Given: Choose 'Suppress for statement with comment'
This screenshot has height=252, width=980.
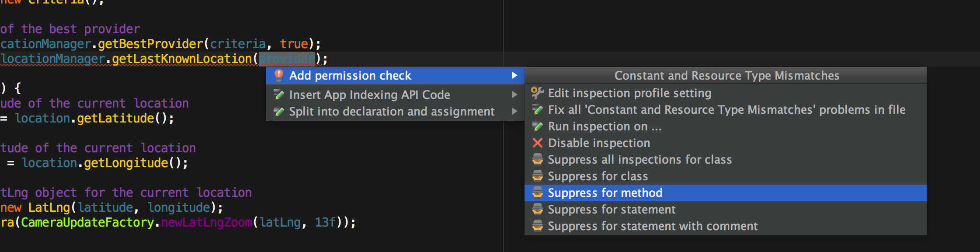Looking at the screenshot, I should (x=725, y=226).
